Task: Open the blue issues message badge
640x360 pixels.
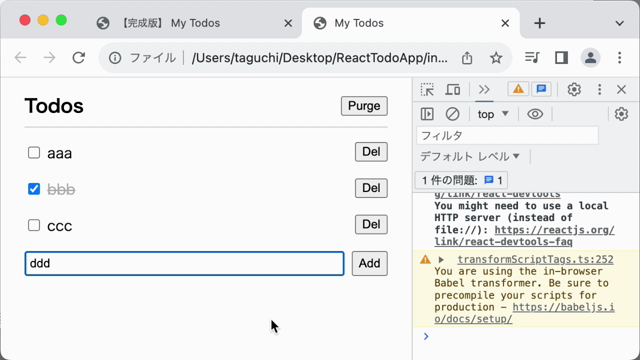Action: pyautogui.click(x=541, y=89)
